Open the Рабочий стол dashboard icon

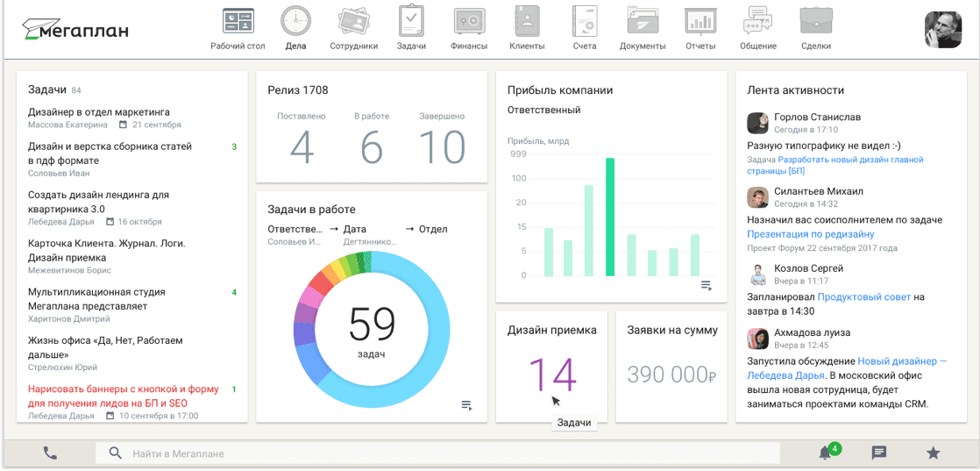[238, 21]
